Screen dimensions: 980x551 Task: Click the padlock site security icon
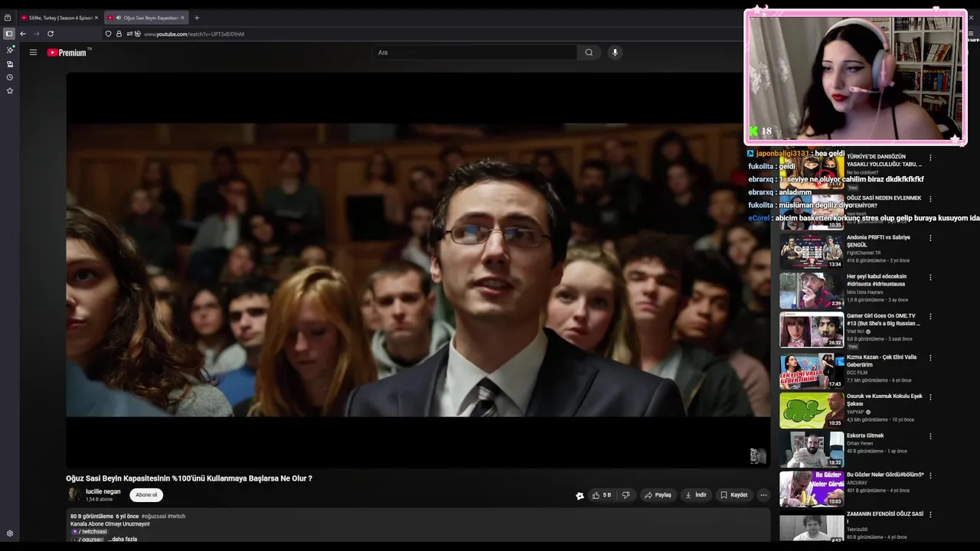pos(119,34)
